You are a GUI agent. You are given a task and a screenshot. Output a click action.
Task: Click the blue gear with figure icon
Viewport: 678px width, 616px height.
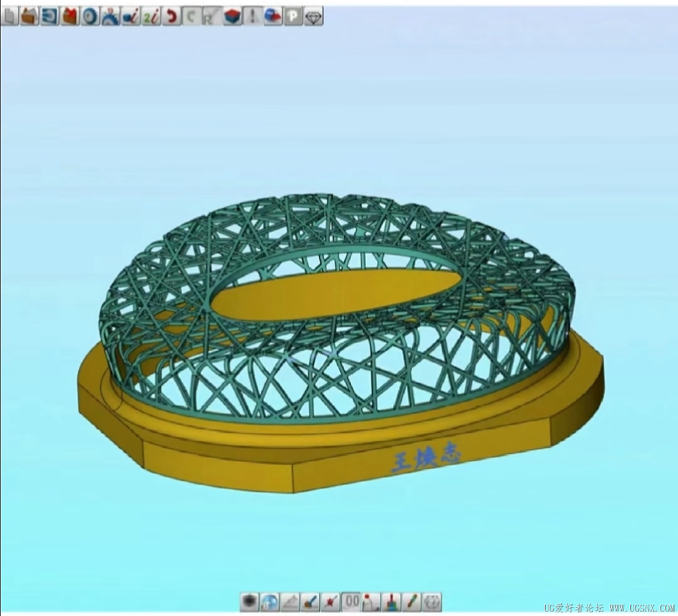[110, 17]
